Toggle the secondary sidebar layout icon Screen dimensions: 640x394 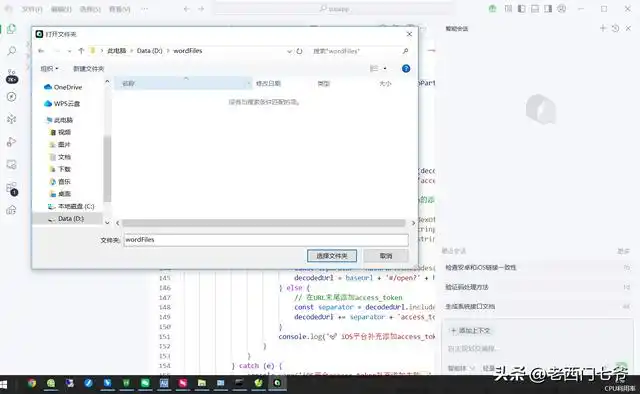[x=548, y=9]
